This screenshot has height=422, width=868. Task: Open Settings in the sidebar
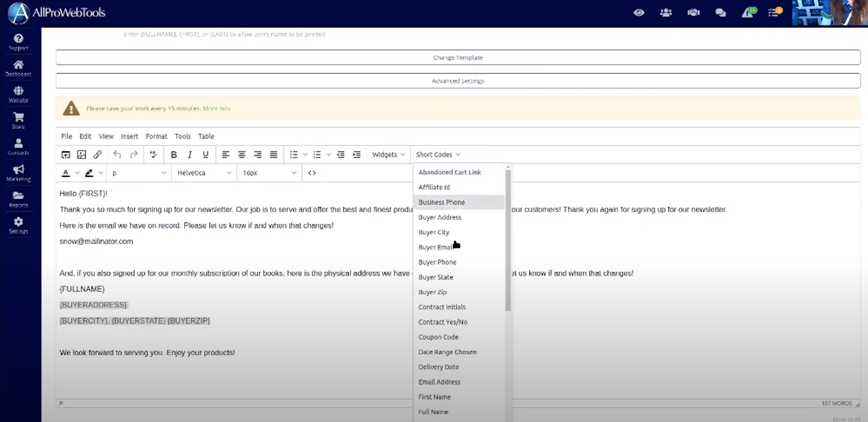click(18, 225)
